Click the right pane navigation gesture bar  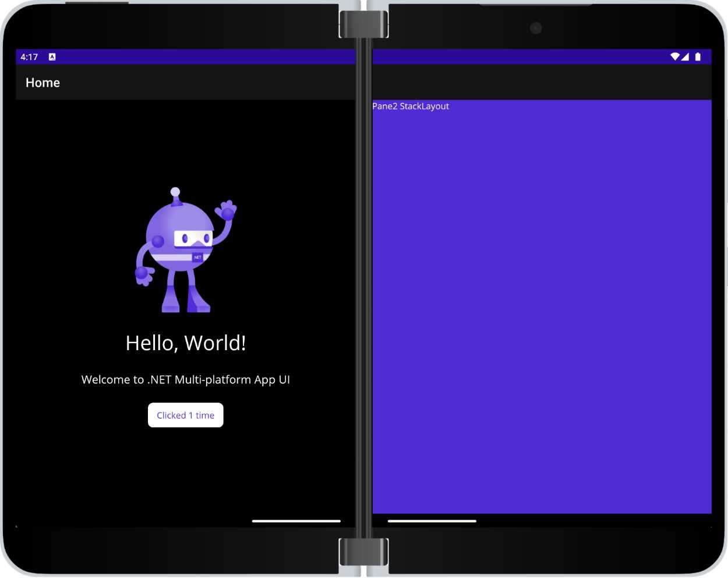pyautogui.click(x=431, y=520)
